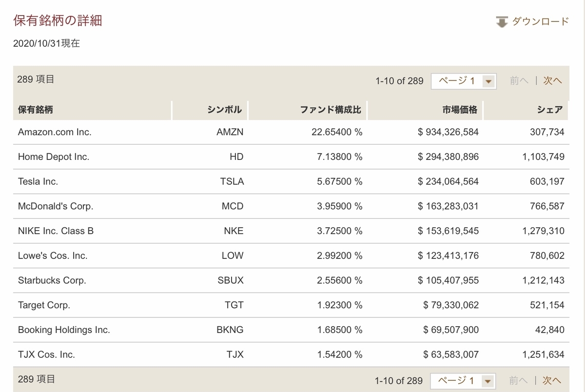The image size is (585, 392).
Task: Click the 603,197 shares value
Action: 547,181
